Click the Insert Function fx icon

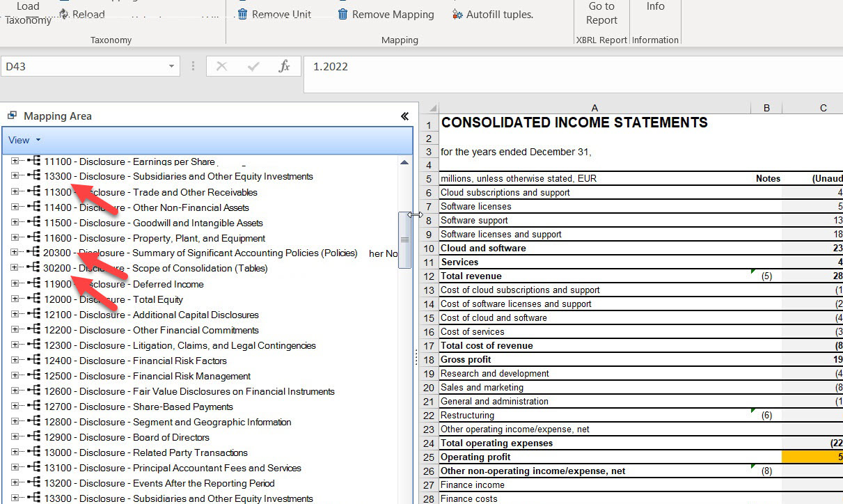(x=284, y=66)
